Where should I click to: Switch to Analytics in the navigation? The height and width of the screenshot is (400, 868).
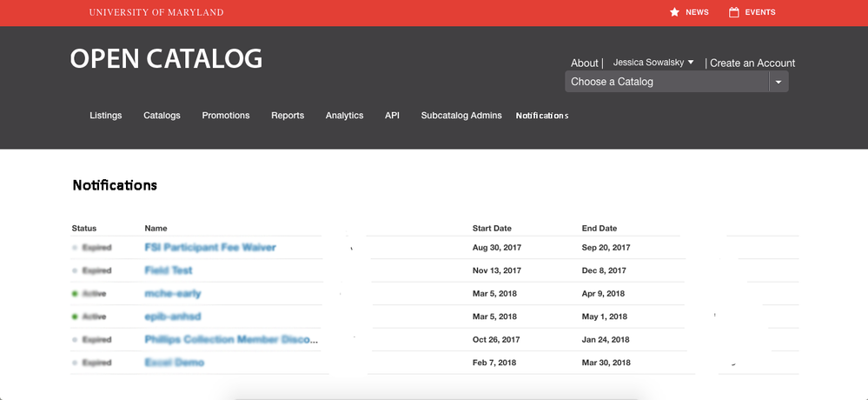point(344,116)
